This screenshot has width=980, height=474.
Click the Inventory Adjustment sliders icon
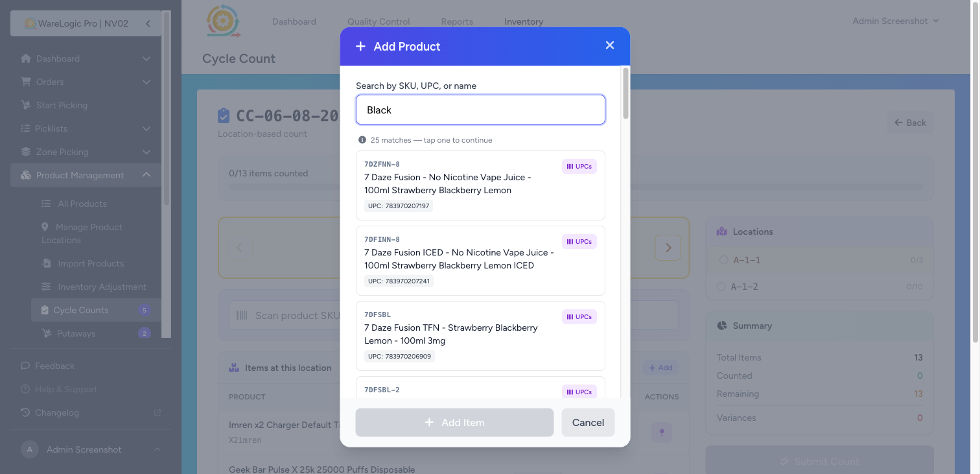point(46,287)
